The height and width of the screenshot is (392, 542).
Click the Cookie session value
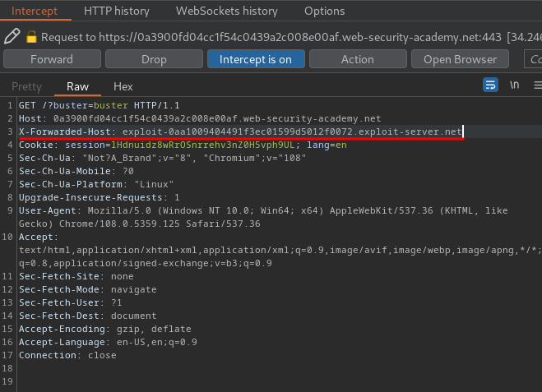coord(202,145)
